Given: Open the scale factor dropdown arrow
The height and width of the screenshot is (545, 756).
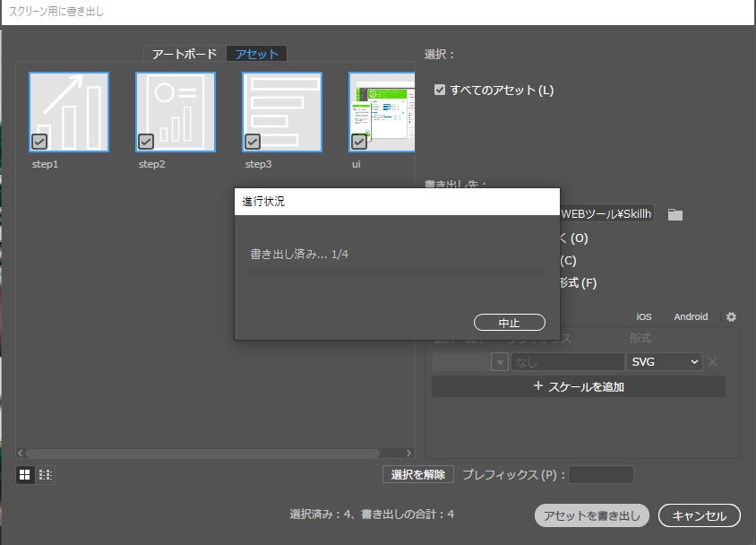Looking at the screenshot, I should (x=500, y=362).
